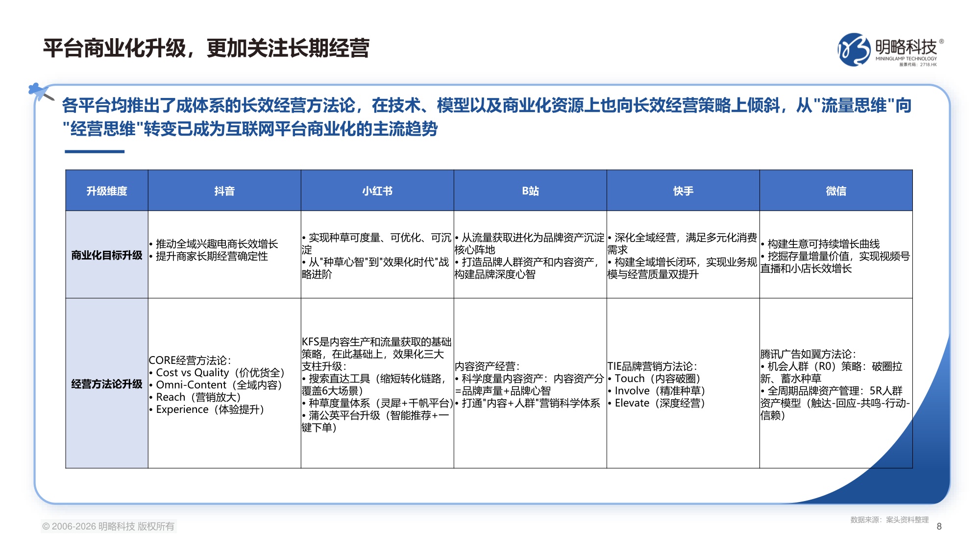Click the text 深化全域经营，满足多元化消费
The height and width of the screenshot is (551, 980).
tap(686, 238)
